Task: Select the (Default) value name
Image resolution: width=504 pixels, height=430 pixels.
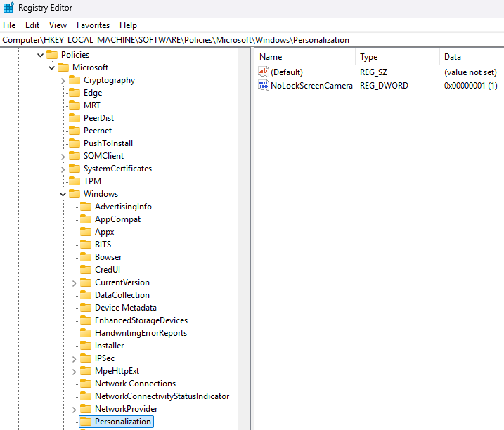Action: 287,72
